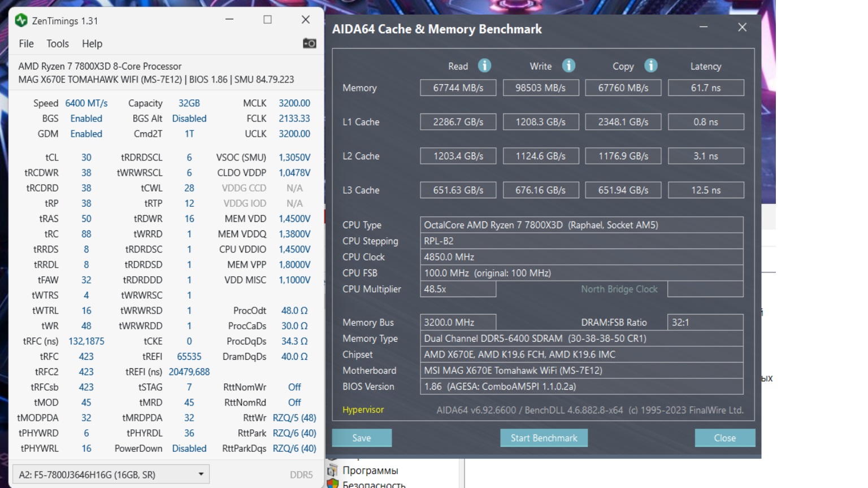Image resolution: width=868 pixels, height=488 pixels.
Task: Click the Memory Bus 3200.0 MHz field
Action: [x=458, y=322]
